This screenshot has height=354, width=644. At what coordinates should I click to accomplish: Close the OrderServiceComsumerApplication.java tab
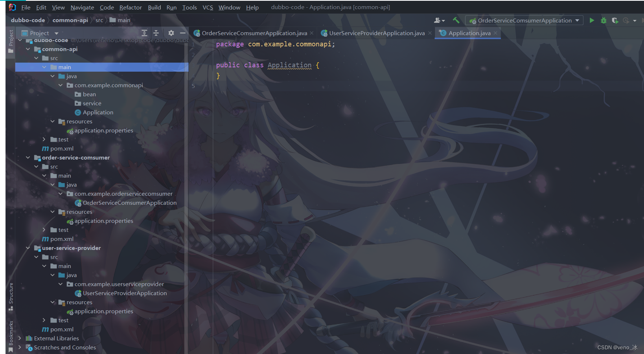(311, 33)
